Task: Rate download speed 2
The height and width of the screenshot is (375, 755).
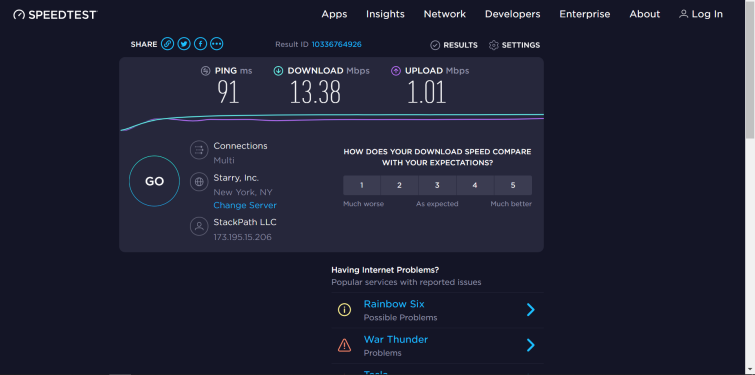Action: (x=399, y=185)
